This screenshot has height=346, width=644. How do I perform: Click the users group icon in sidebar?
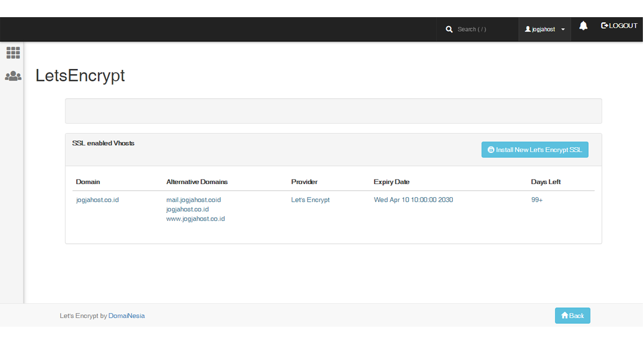[x=13, y=77]
